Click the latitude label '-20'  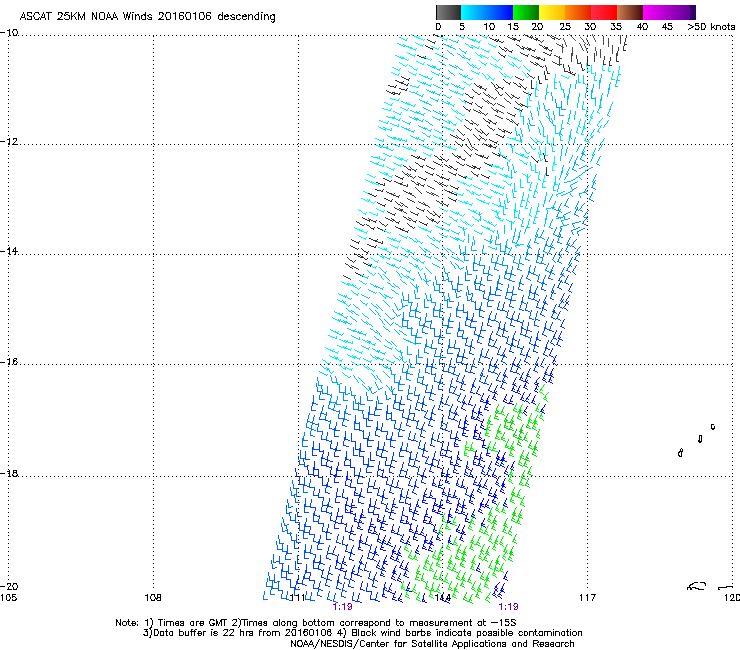point(9,586)
